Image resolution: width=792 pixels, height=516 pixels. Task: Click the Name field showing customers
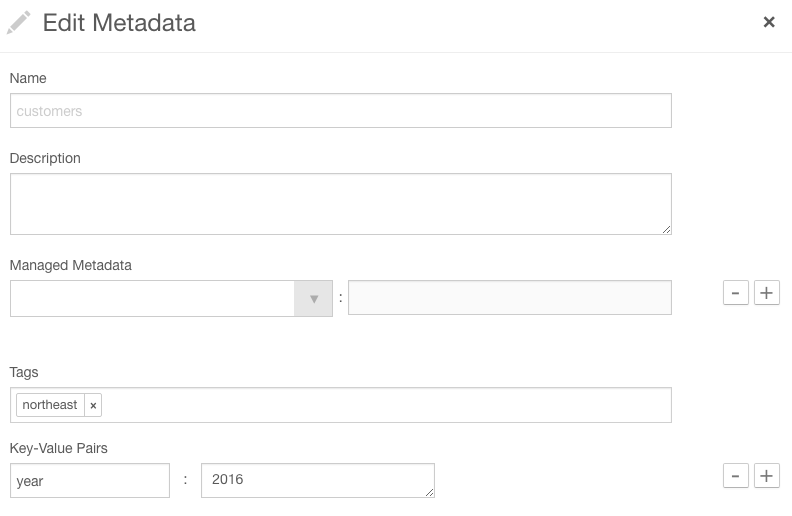341,111
